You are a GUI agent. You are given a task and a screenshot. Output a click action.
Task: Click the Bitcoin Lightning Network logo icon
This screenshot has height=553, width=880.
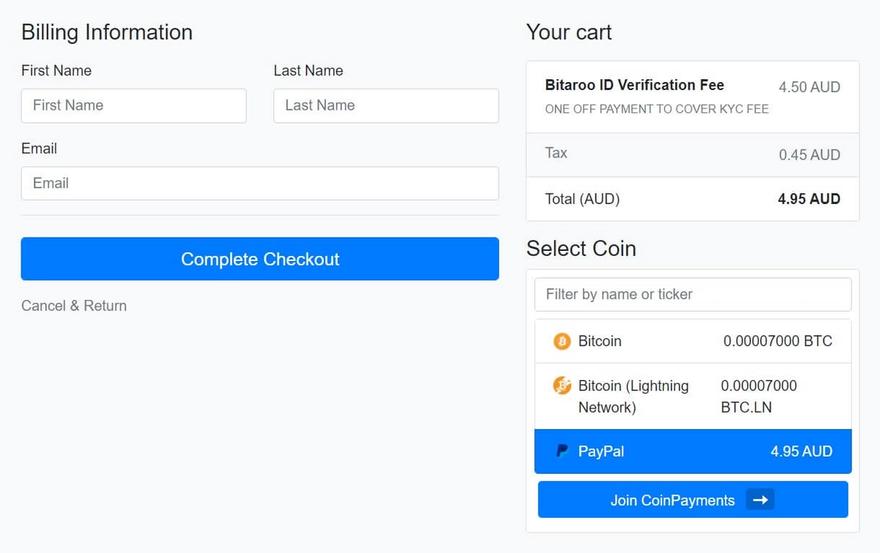coord(562,385)
